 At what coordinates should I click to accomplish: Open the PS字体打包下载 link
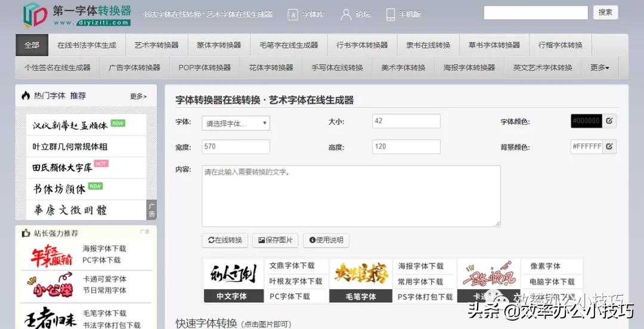pyautogui.click(x=425, y=297)
